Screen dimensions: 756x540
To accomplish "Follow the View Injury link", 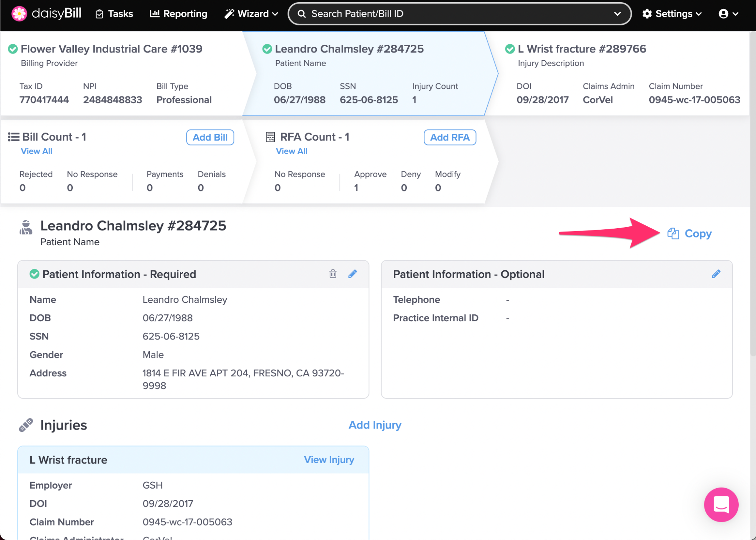I will tap(329, 459).
